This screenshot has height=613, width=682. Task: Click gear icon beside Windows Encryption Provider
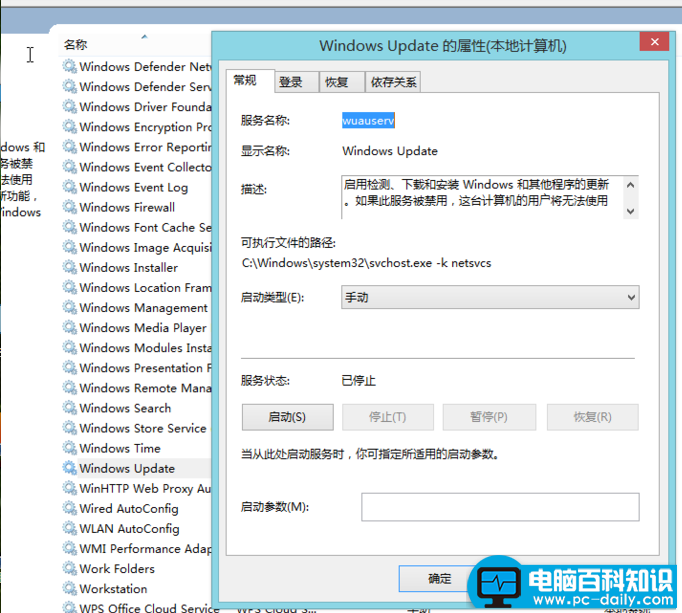point(69,127)
